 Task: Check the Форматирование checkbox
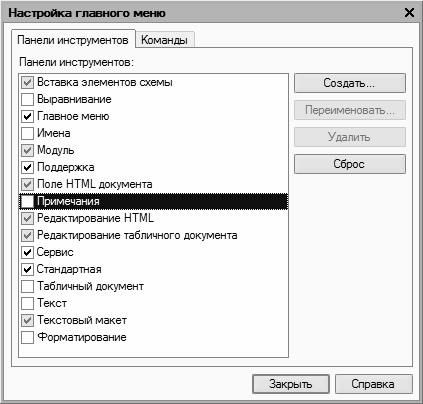coord(27,337)
